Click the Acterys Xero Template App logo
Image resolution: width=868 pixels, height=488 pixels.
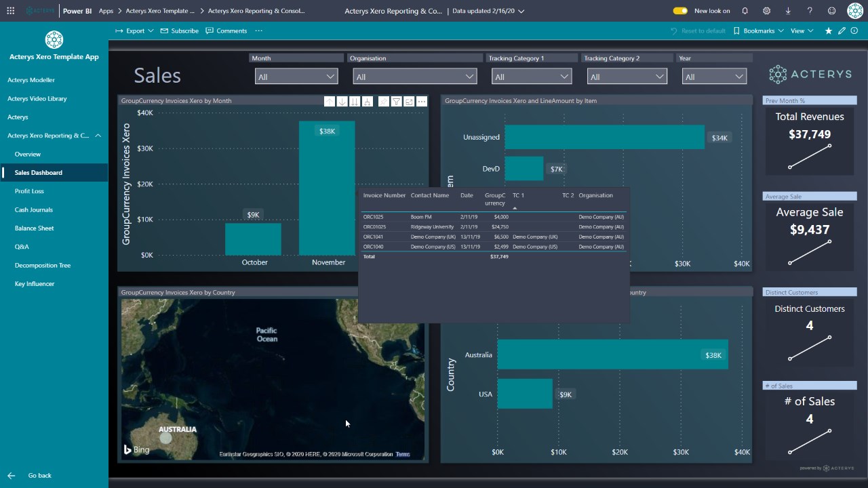pos(54,39)
